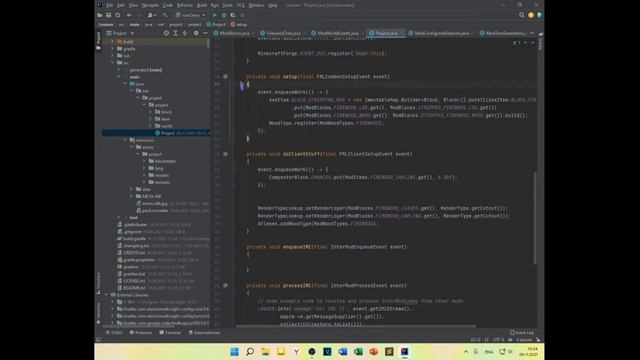Open Excel from the taskbar
The height and width of the screenshot is (360, 640).
358,352
